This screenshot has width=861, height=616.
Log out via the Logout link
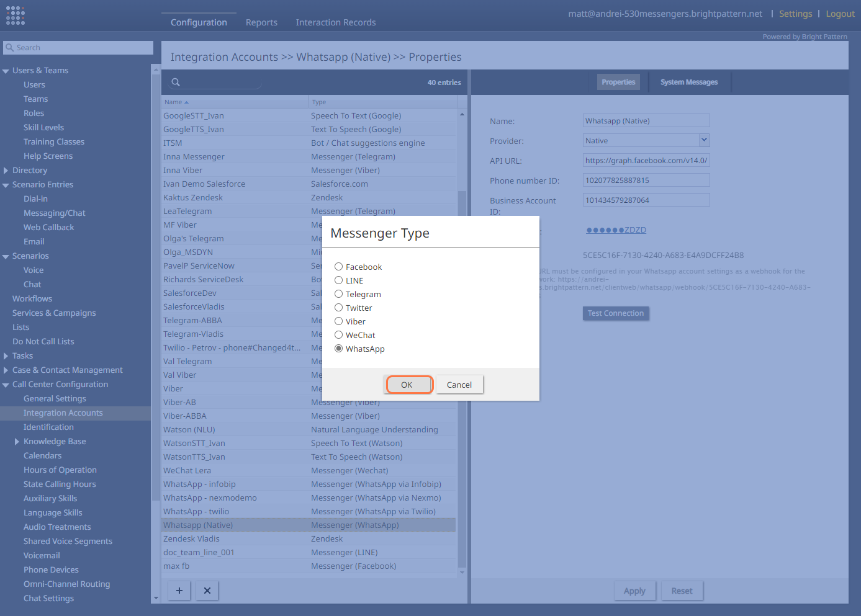[x=840, y=14]
